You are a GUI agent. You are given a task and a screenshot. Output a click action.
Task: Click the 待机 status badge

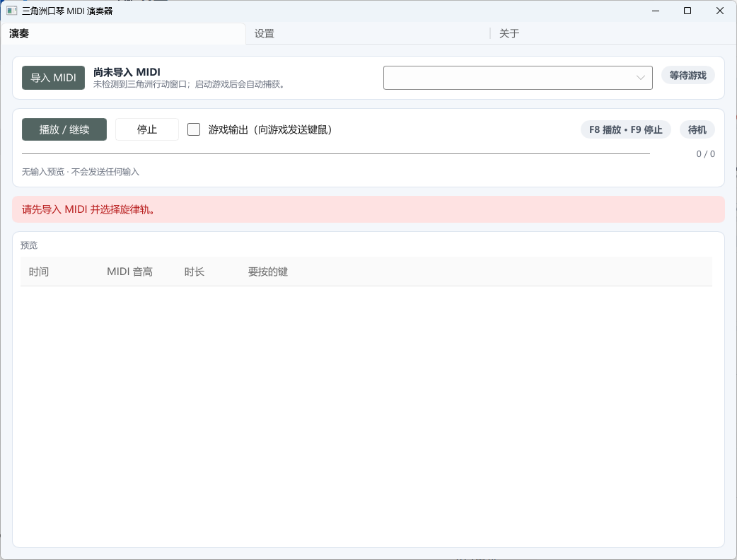point(697,129)
